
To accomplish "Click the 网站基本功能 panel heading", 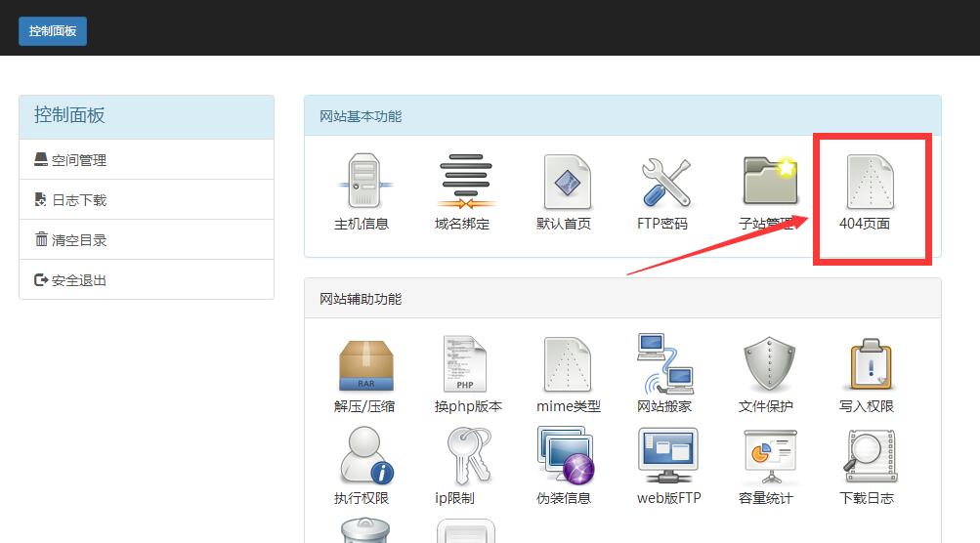I will click(x=361, y=116).
